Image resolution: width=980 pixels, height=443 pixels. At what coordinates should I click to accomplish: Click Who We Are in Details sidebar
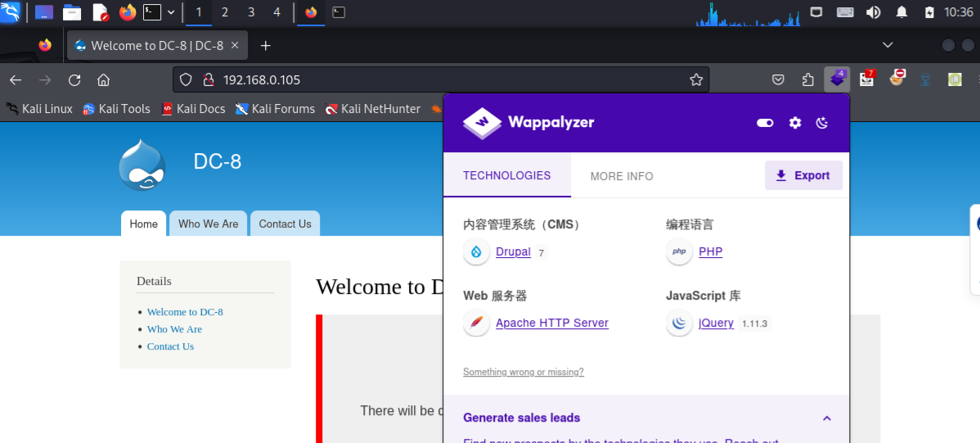pyautogui.click(x=174, y=329)
